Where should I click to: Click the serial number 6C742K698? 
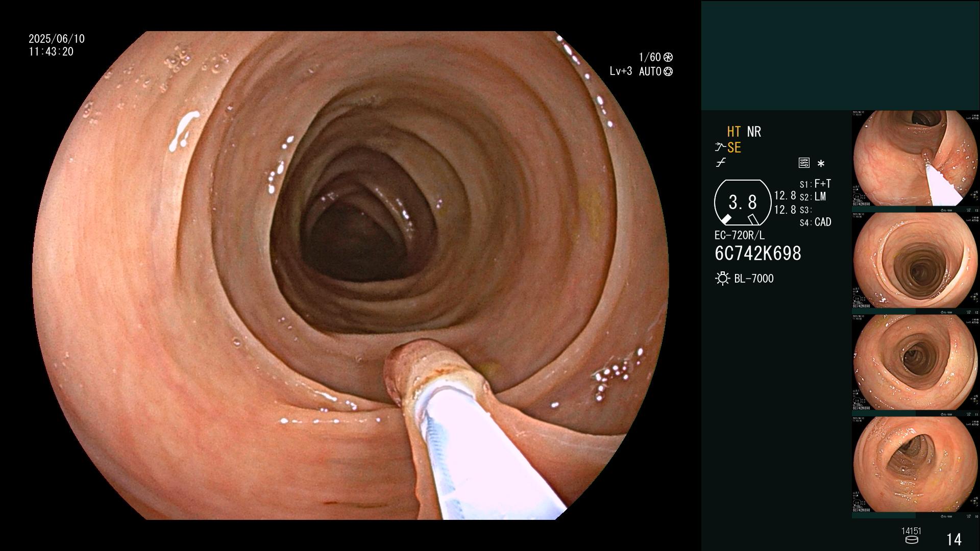758,253
